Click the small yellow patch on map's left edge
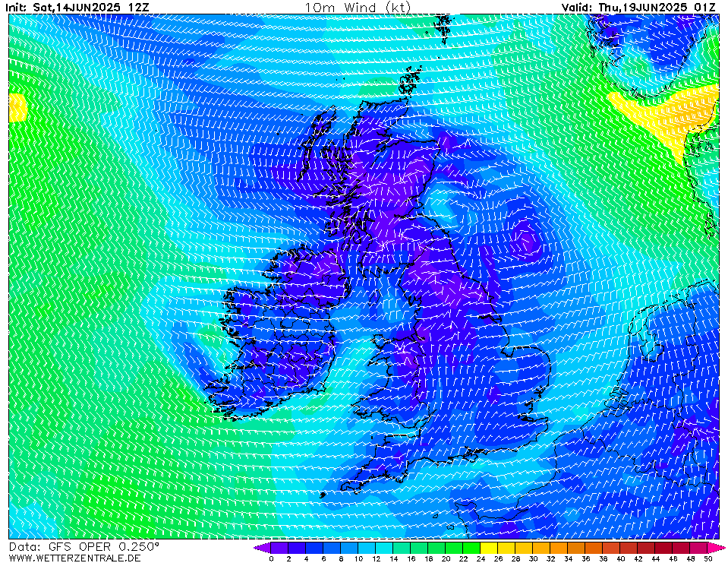The height and width of the screenshot is (563, 728). click(17, 108)
